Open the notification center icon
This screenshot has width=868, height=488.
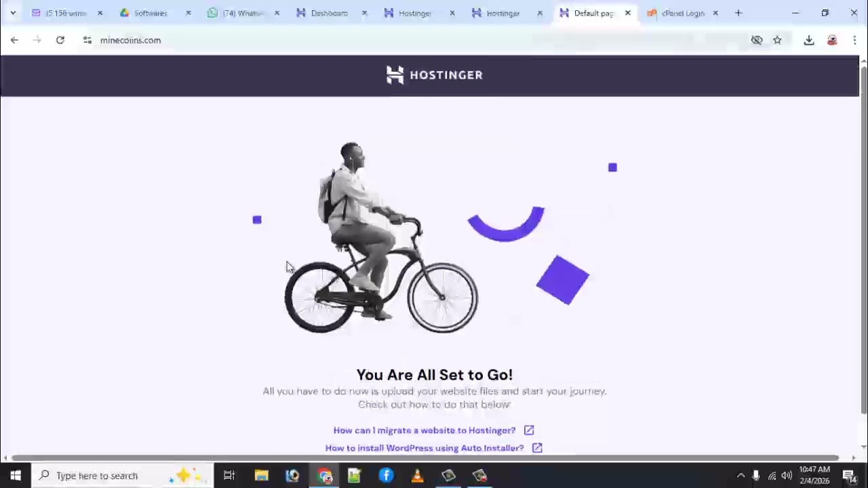click(848, 476)
